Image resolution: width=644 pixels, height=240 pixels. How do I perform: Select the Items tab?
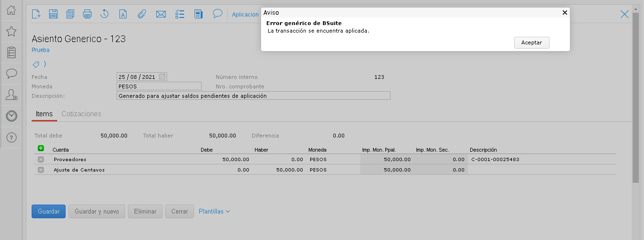pyautogui.click(x=44, y=114)
